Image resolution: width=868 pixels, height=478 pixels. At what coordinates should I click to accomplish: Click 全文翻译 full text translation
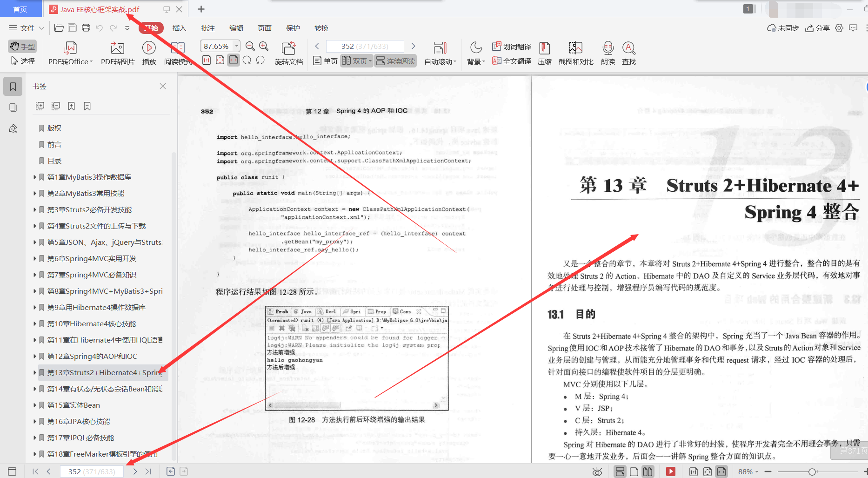coord(512,61)
